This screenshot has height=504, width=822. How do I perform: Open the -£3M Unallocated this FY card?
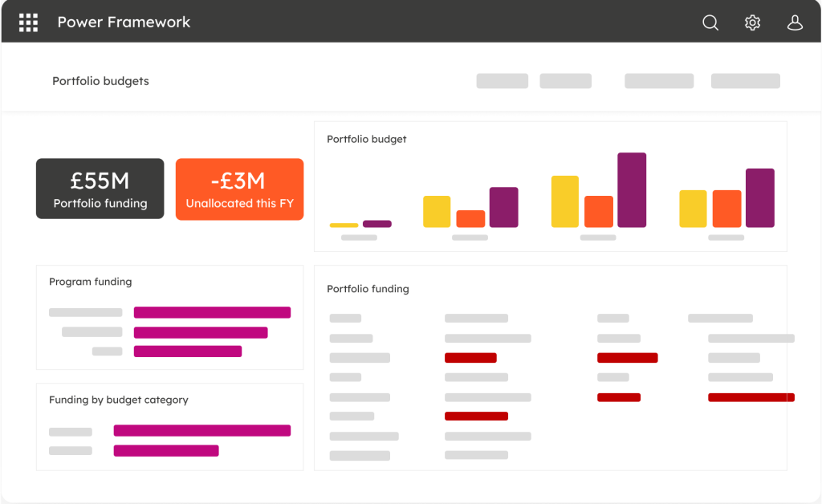[239, 189]
